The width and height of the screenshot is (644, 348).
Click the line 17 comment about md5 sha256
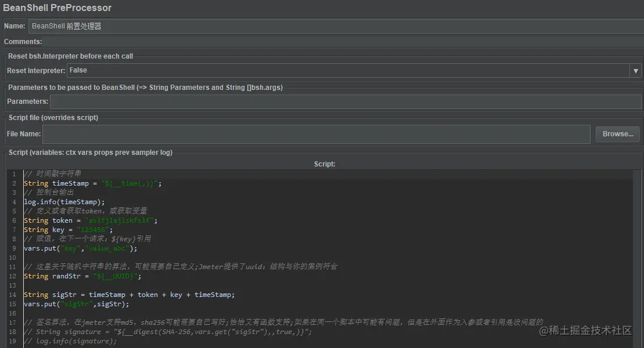283,322
